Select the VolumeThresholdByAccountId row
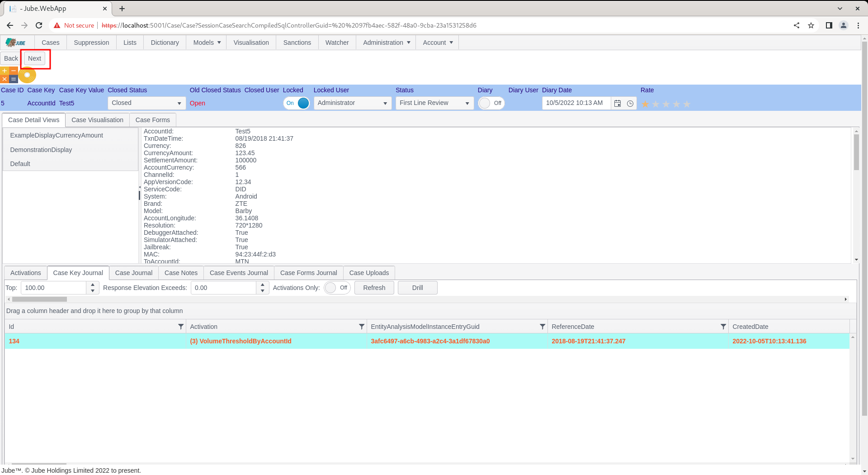 point(427,341)
